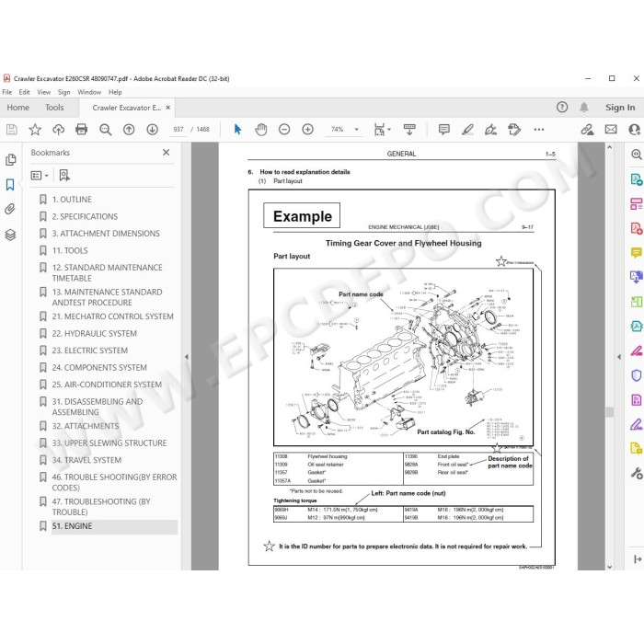Open zoom level dropdown at 74%
Image resolution: width=644 pixels, height=644 pixels.
357,130
